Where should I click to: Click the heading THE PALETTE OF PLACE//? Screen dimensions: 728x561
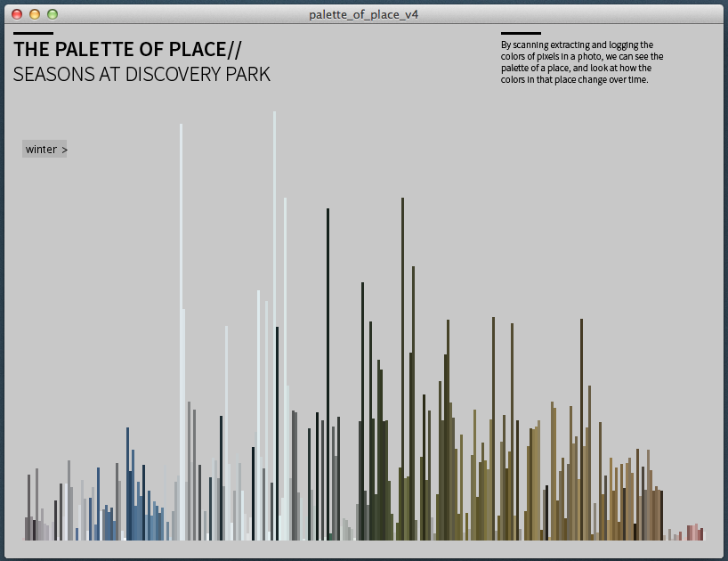(127, 49)
